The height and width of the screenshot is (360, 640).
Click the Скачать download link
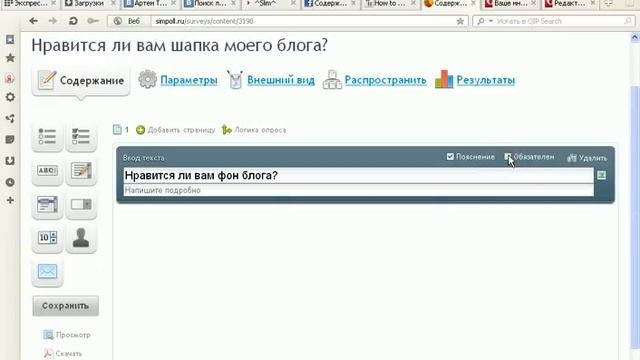(69, 353)
